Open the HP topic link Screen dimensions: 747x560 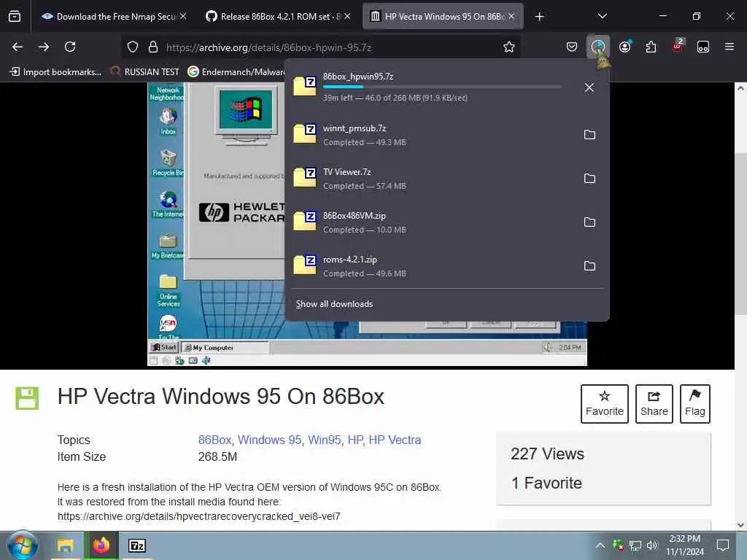click(x=355, y=440)
